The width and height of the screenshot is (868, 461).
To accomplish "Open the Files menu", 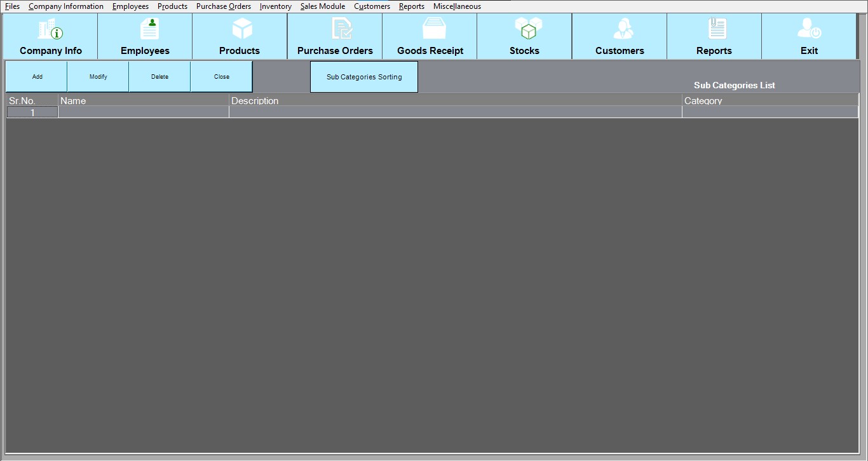I will [12, 6].
